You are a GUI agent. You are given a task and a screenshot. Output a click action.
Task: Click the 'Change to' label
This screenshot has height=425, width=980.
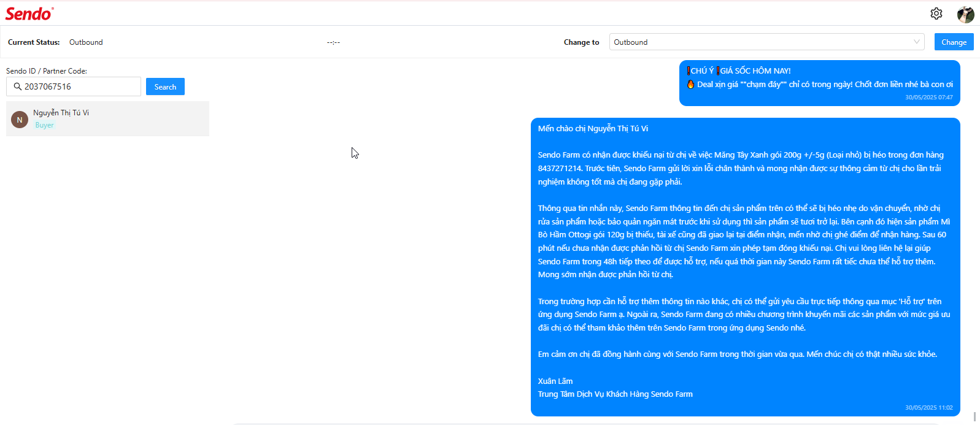point(581,42)
